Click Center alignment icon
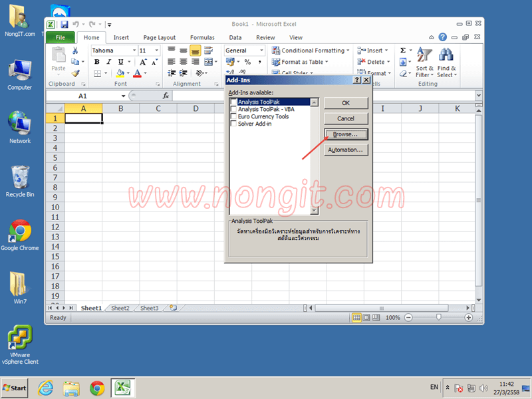 pyautogui.click(x=184, y=62)
